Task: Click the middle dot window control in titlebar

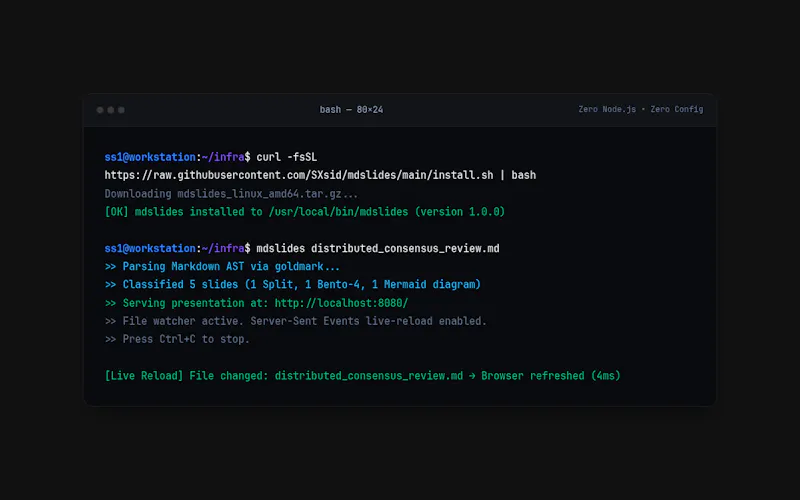Action: pyautogui.click(x=111, y=110)
